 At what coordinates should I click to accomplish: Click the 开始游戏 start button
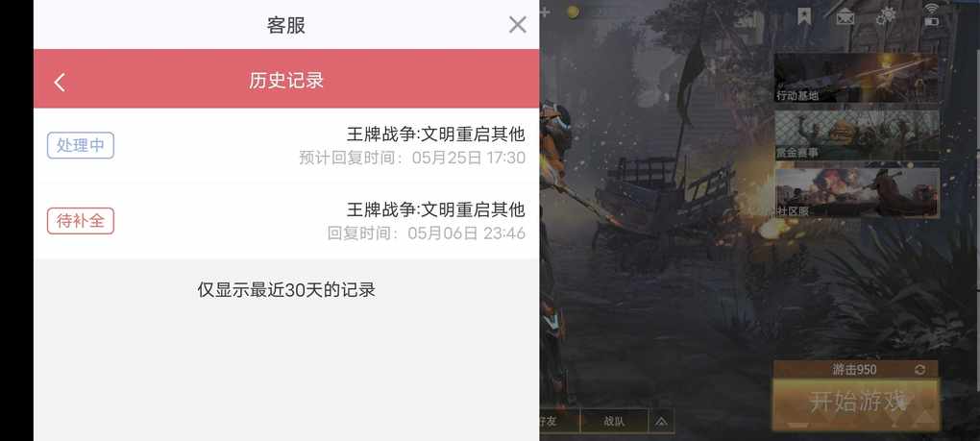coord(856,404)
